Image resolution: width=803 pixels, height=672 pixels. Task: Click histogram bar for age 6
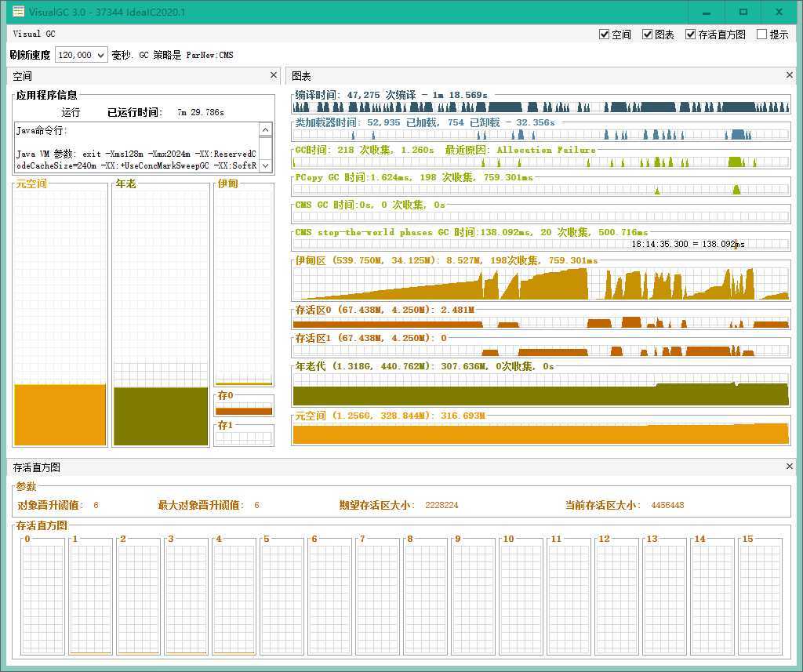[330, 599]
